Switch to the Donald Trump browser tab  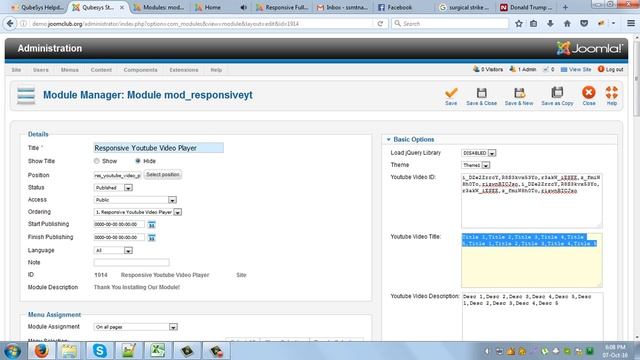coord(527,7)
